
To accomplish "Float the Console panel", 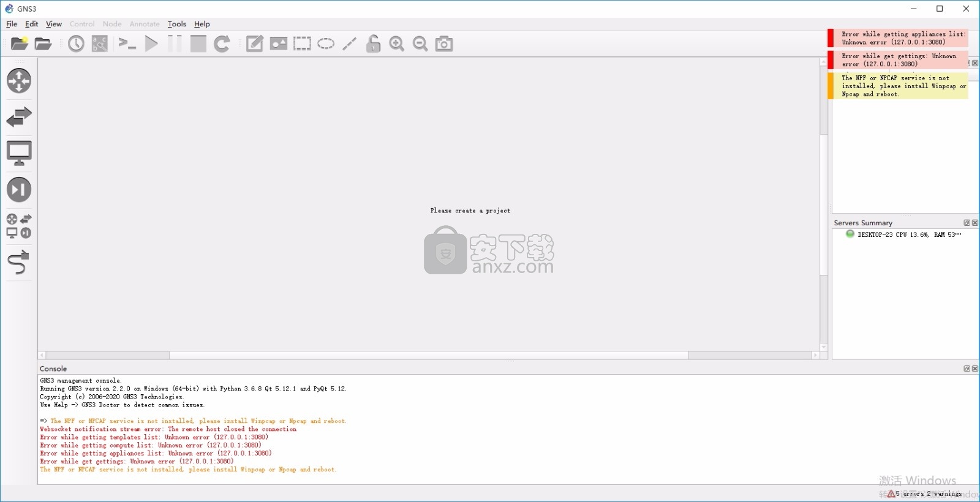I will tap(967, 369).
